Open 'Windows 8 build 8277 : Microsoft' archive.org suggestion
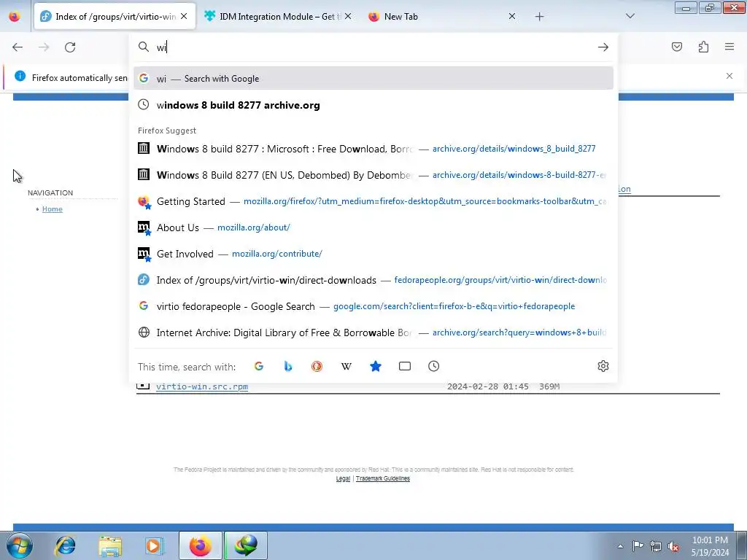This screenshot has height=560, width=747. [x=373, y=149]
